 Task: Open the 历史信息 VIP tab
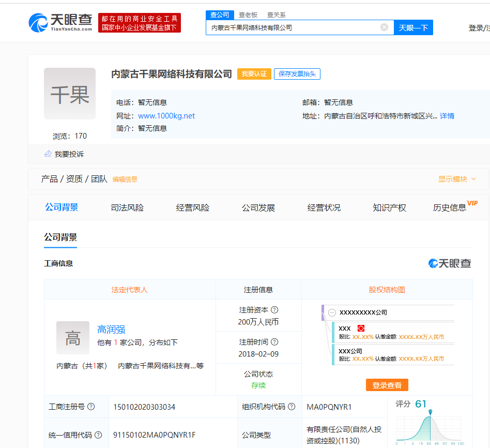(455, 206)
